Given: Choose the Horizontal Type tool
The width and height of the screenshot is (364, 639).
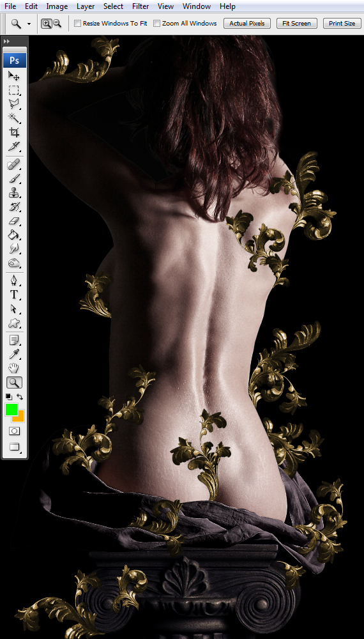Looking at the screenshot, I should point(14,294).
